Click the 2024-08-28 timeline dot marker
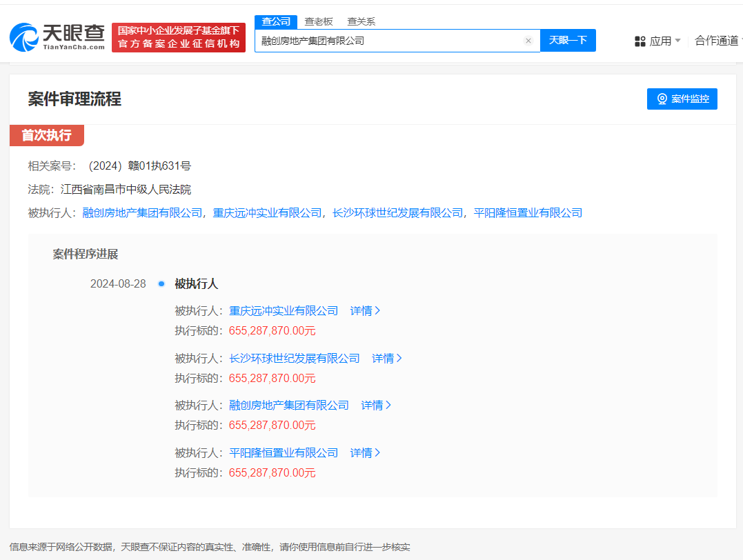This screenshot has height=560, width=743. point(161,283)
